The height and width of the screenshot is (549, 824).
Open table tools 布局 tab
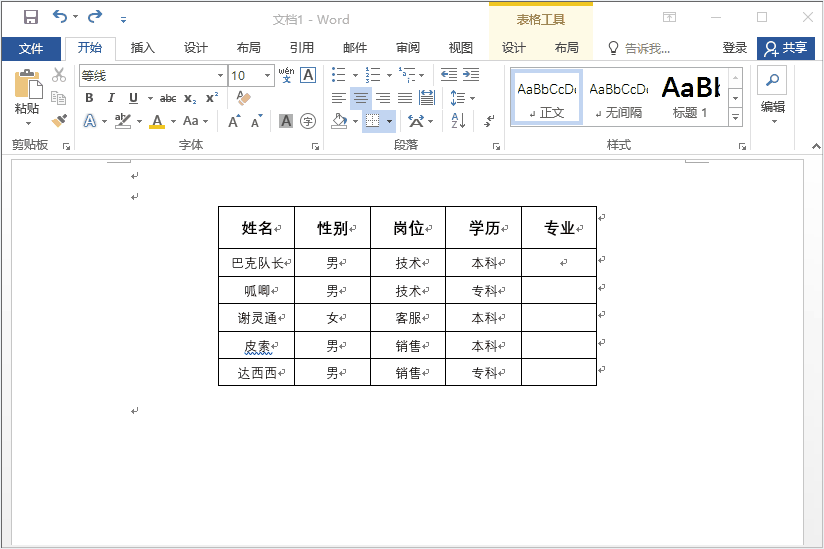pos(566,48)
